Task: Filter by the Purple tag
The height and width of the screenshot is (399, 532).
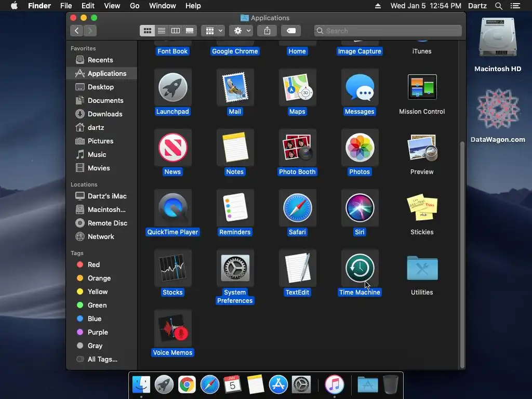Action: point(101,332)
